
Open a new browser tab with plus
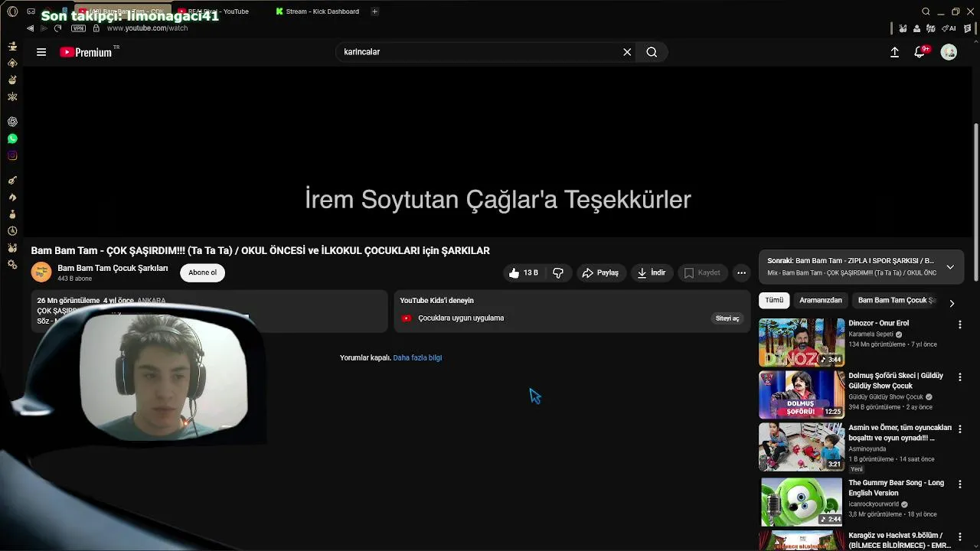(x=374, y=11)
